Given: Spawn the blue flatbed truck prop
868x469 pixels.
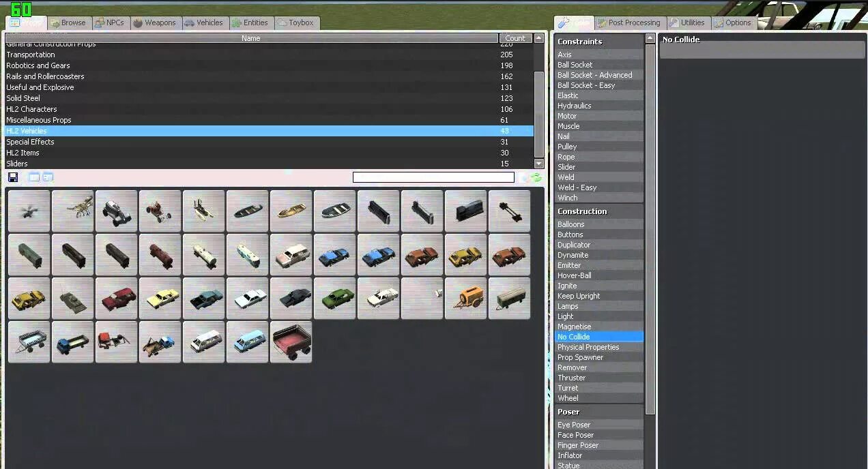Looking at the screenshot, I should point(73,342).
